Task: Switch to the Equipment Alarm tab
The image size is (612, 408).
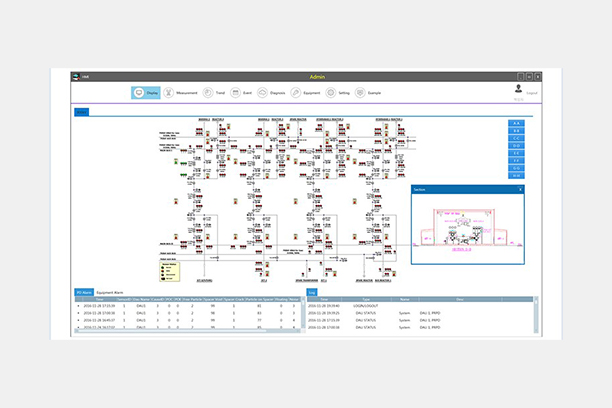Action: click(110, 292)
